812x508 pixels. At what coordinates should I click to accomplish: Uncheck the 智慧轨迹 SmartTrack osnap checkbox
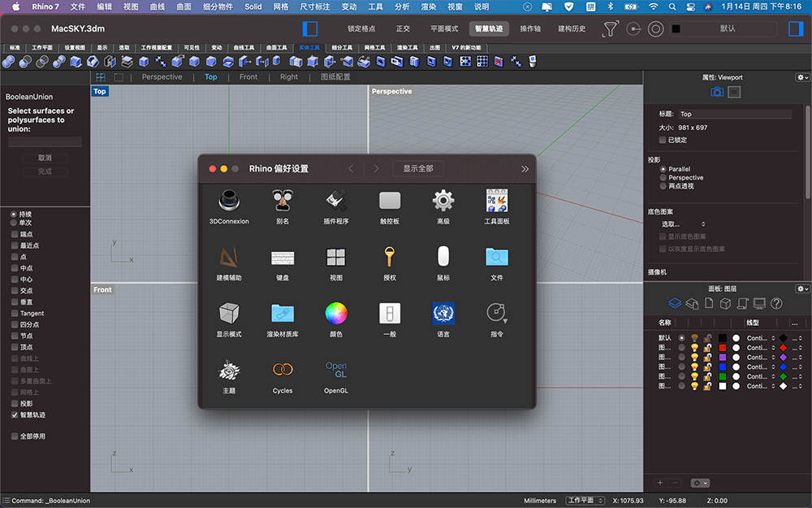[15, 415]
